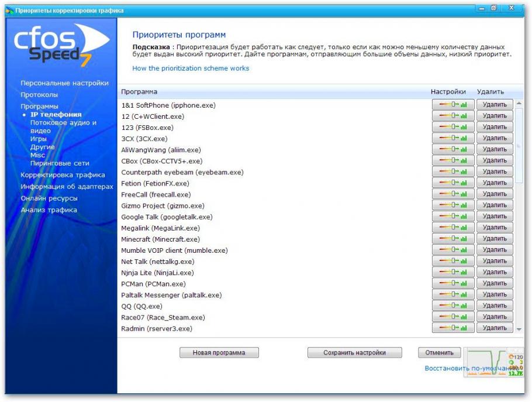
Task: Click the cFosSpeed 7 logo
Action: pos(61,44)
